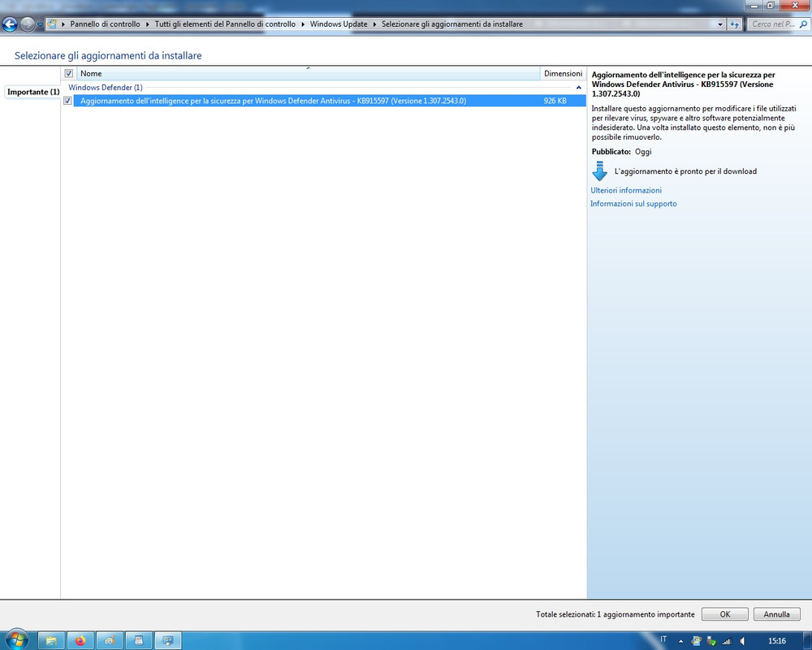The height and width of the screenshot is (650, 812).
Task: Toggle the select-all checkbox in header
Action: pyautogui.click(x=68, y=74)
